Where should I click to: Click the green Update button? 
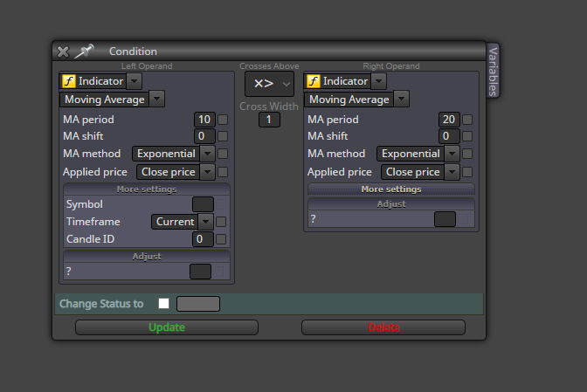(x=167, y=327)
